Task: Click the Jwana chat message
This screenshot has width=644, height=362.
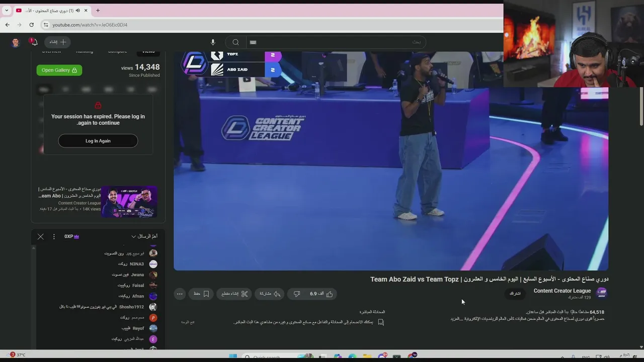Action: point(128,275)
